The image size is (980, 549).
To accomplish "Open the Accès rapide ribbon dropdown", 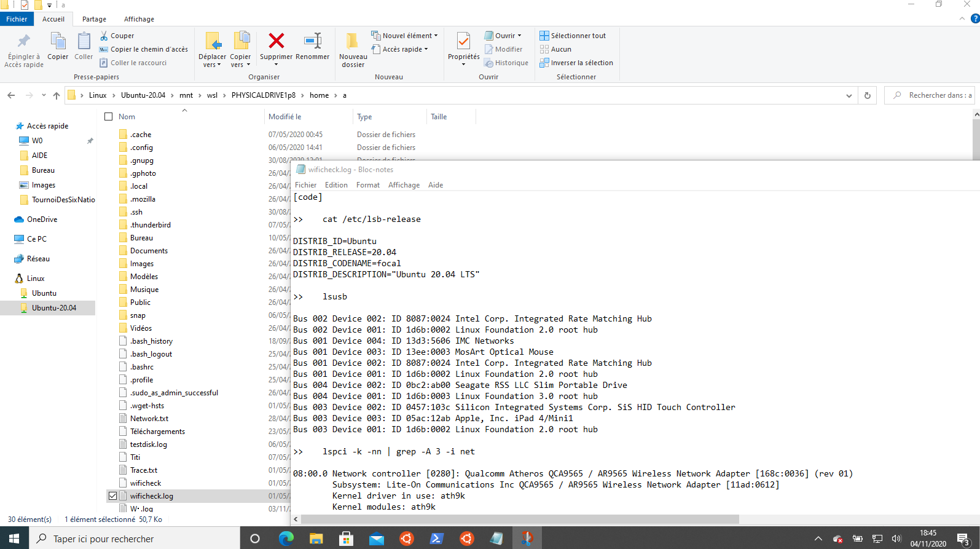I will 400,49.
